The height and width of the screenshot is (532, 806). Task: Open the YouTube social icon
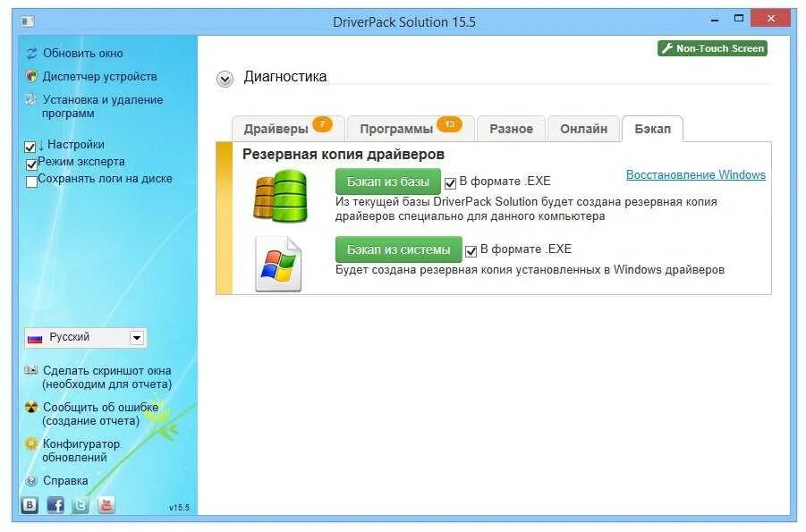[106, 505]
